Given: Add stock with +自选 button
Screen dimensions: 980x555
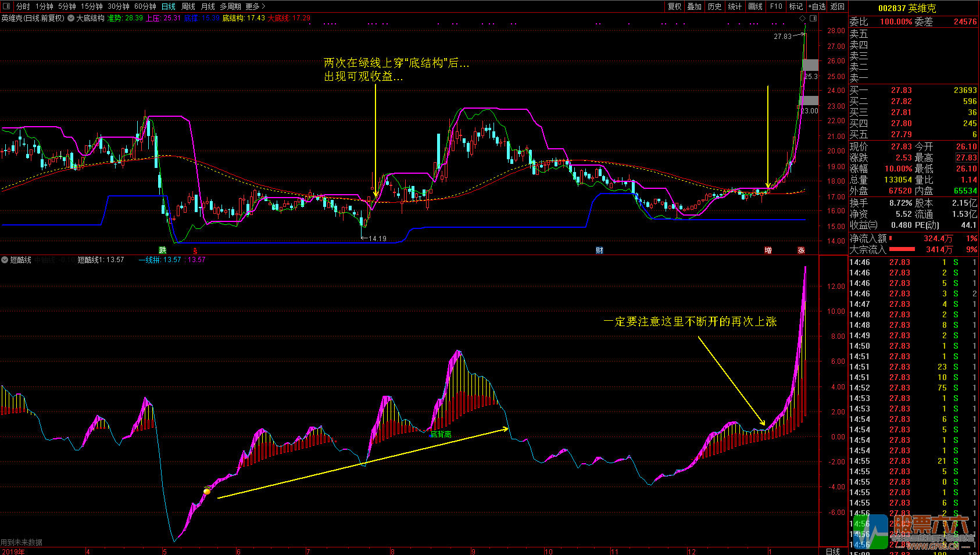Looking at the screenshot, I should [x=817, y=6].
